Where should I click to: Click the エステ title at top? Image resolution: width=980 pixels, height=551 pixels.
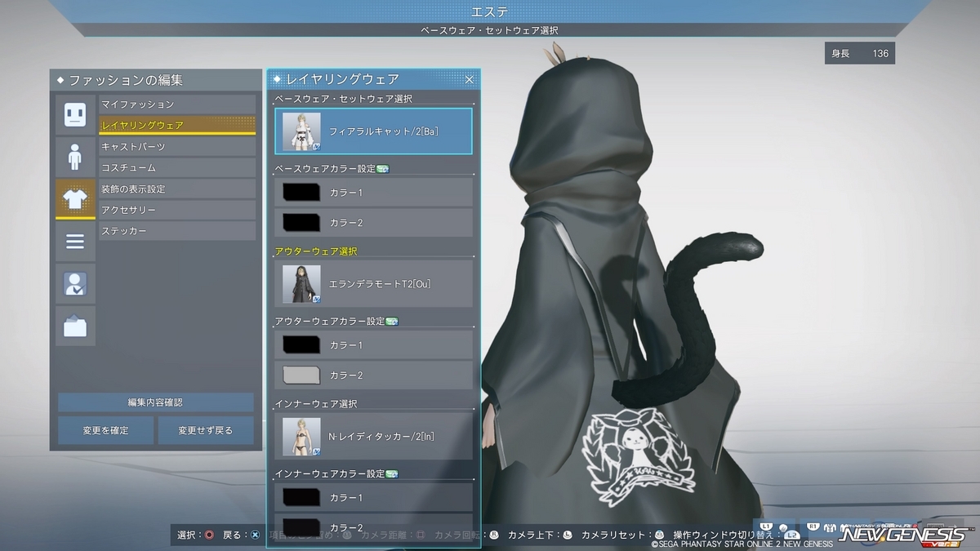pyautogui.click(x=490, y=11)
